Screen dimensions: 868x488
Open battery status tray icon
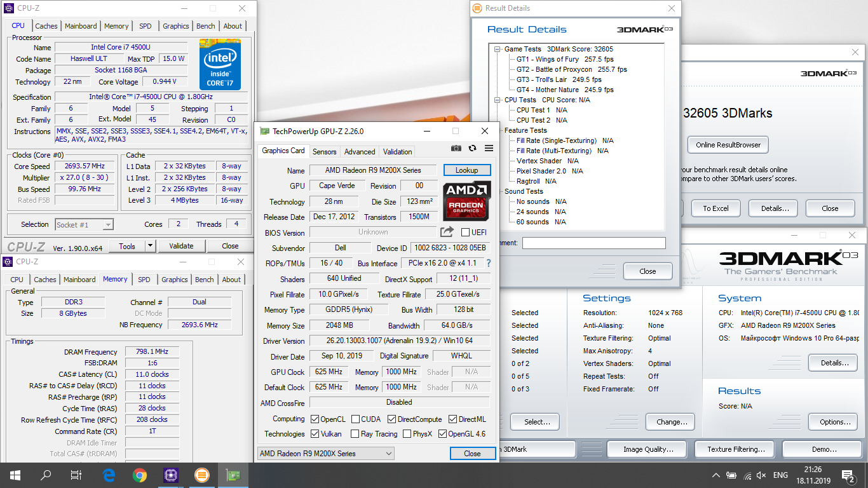pos(731,475)
